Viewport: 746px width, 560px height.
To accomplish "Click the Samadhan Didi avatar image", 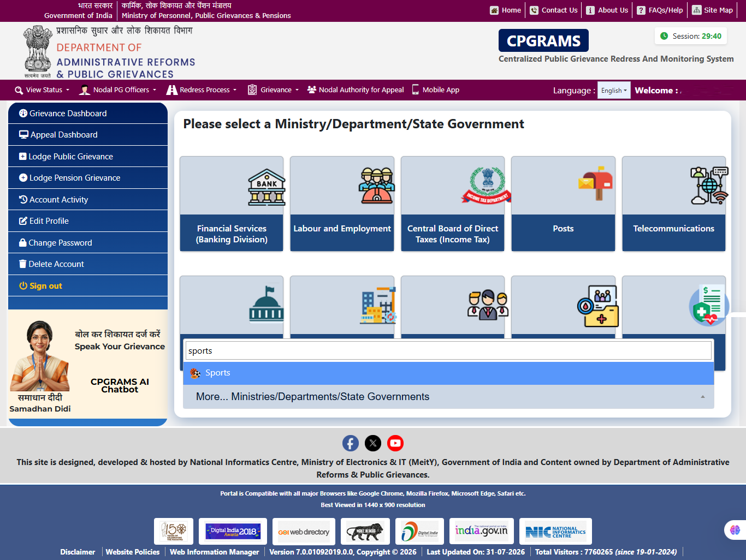I will [40, 356].
